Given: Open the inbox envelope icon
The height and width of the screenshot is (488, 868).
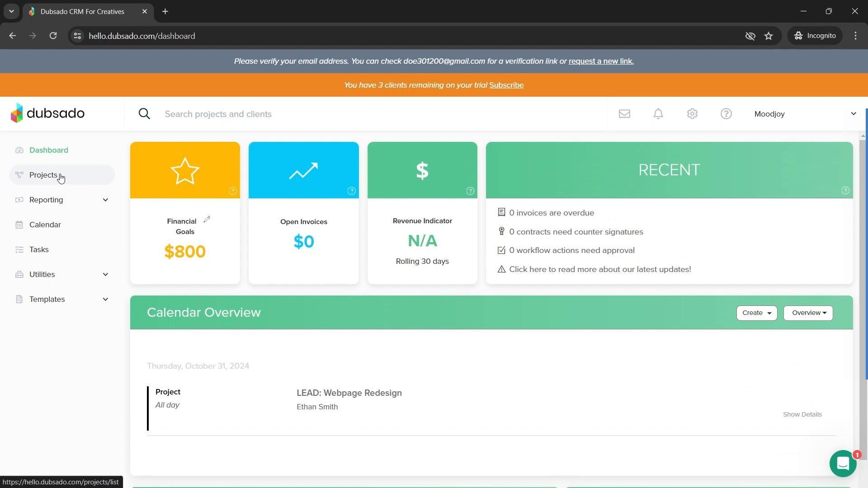Looking at the screenshot, I should pos(624,114).
